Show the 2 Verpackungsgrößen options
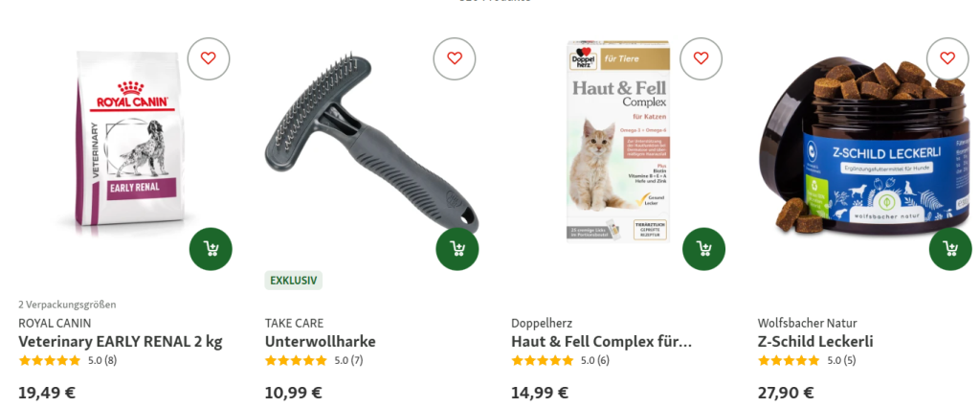 (x=67, y=305)
